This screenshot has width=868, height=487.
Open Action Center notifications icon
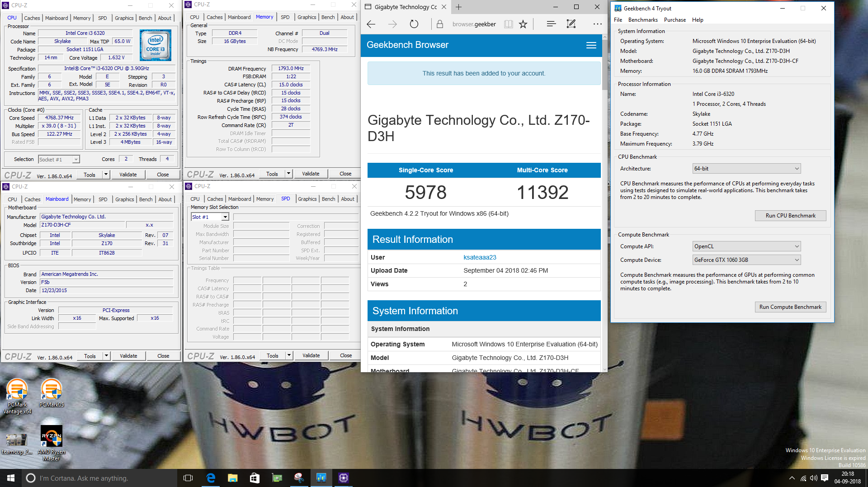point(825,478)
